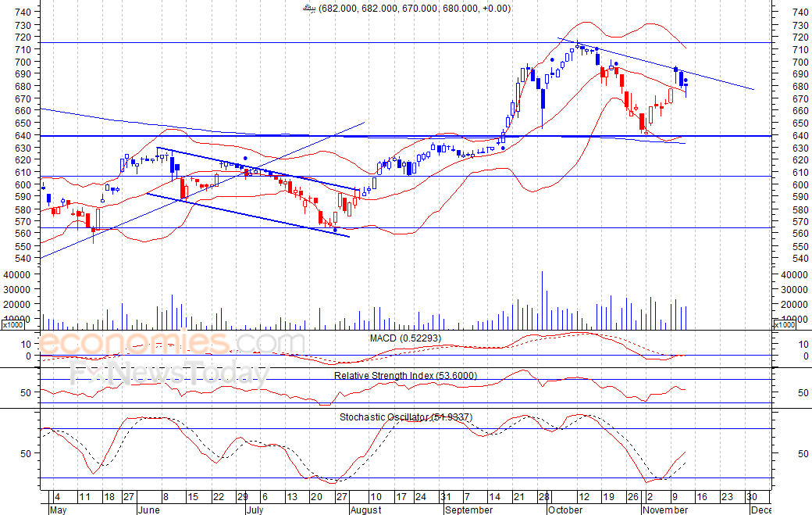Click the x1000 volume multiplier on the right
The width and height of the screenshot is (812, 515).
784,325
